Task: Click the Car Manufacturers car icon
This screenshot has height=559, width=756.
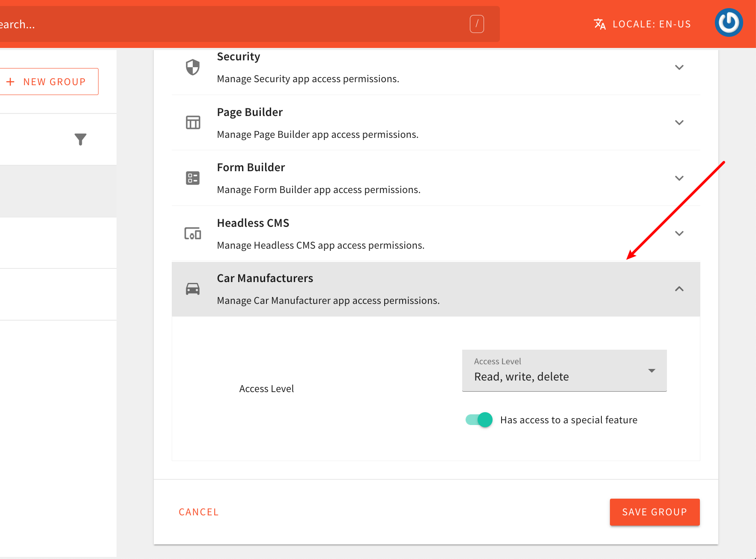Action: [192, 289]
